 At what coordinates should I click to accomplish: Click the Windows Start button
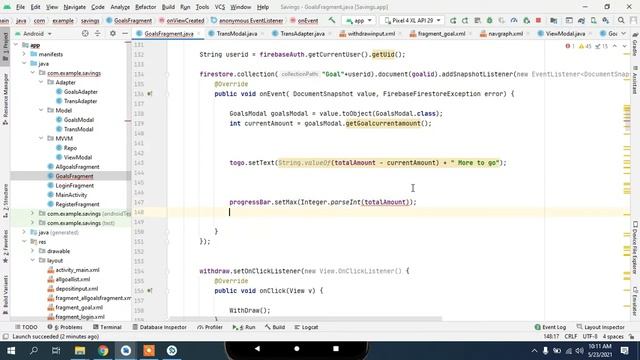[x=11, y=351]
